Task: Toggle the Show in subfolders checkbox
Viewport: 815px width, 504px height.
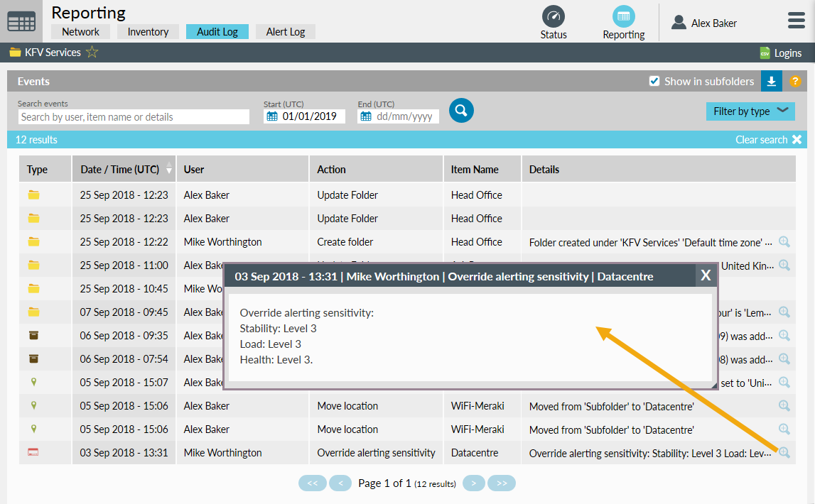Action: click(654, 81)
